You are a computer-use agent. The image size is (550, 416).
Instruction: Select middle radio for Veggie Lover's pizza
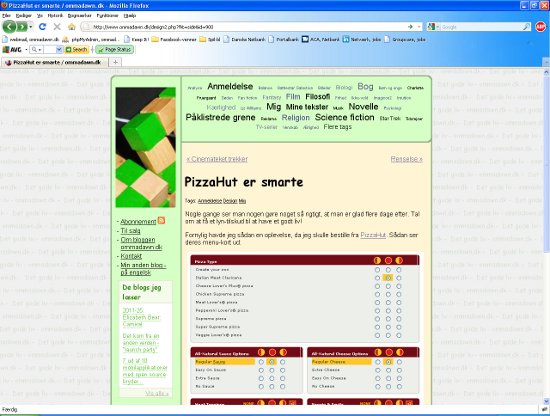tap(388, 335)
